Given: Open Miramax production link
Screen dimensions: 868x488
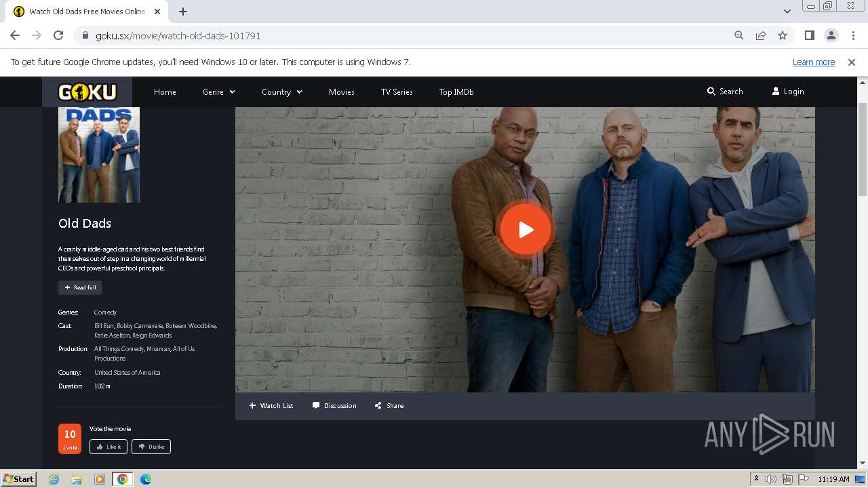Looking at the screenshot, I should click(158, 349).
